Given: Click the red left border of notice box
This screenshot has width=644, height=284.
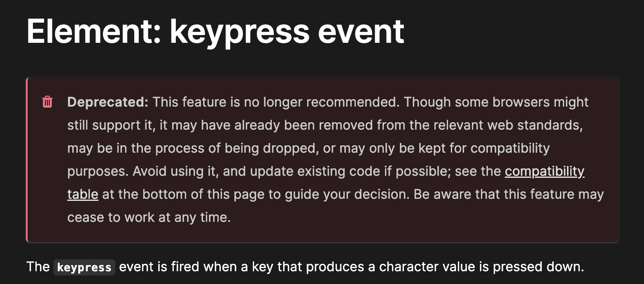Looking at the screenshot, I should click(27, 160).
